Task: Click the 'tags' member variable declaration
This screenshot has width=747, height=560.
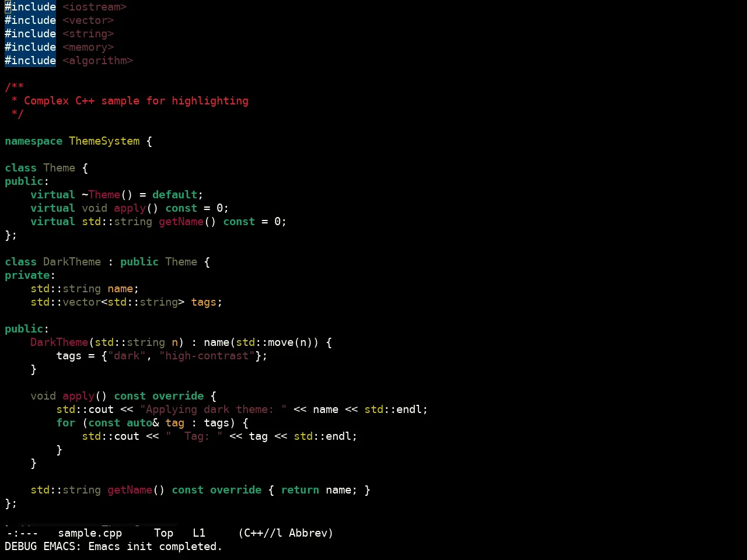Action: (204, 302)
